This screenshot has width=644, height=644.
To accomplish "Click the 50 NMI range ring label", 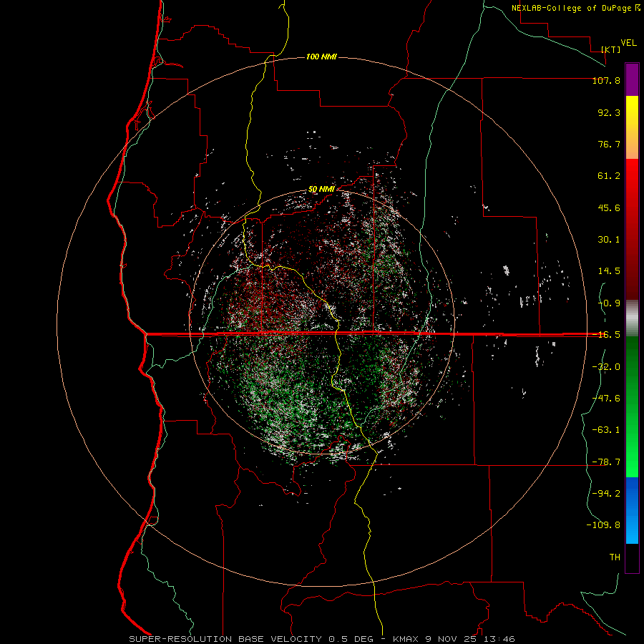I will tap(321, 190).
